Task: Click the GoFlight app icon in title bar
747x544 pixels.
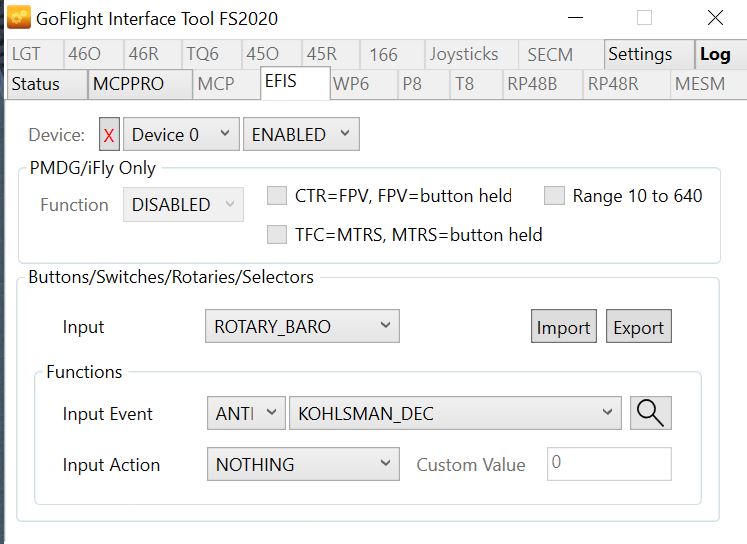Action: [18, 18]
